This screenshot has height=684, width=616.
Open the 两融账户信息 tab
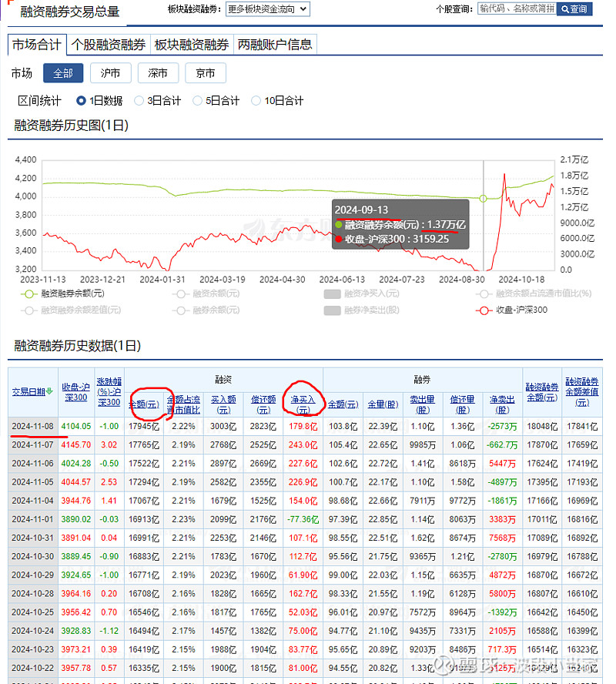pos(275,45)
